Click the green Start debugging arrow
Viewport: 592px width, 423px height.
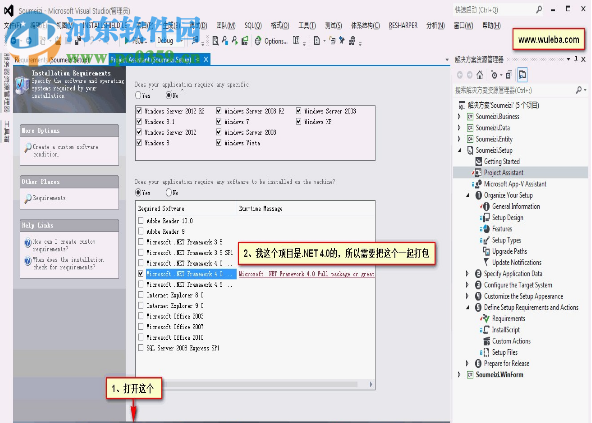coord(128,40)
